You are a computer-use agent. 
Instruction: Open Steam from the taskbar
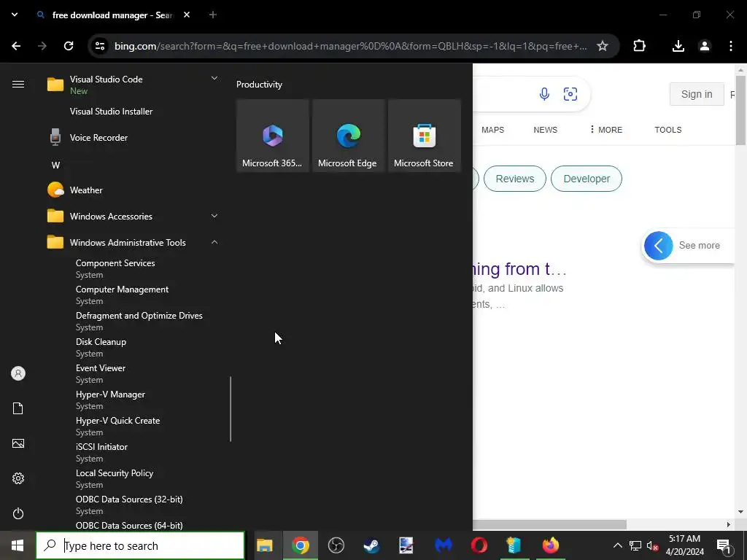pos(371,545)
